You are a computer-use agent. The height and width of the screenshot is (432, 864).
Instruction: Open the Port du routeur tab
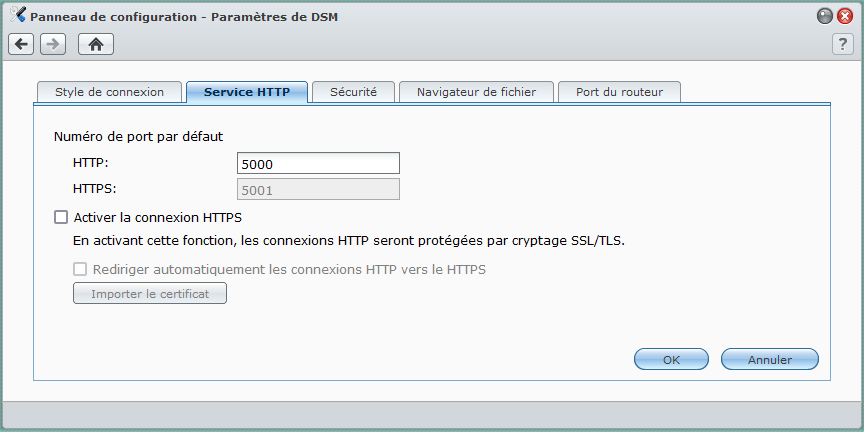[619, 92]
